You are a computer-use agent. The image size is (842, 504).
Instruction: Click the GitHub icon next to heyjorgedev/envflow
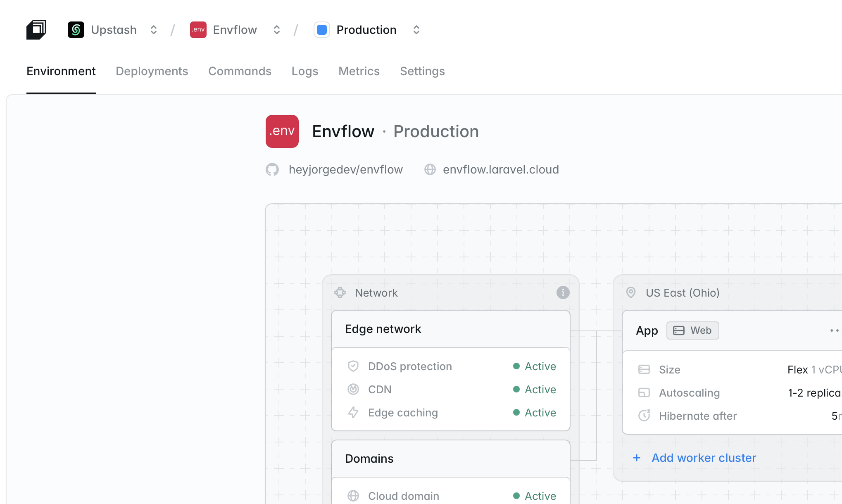[x=273, y=169]
